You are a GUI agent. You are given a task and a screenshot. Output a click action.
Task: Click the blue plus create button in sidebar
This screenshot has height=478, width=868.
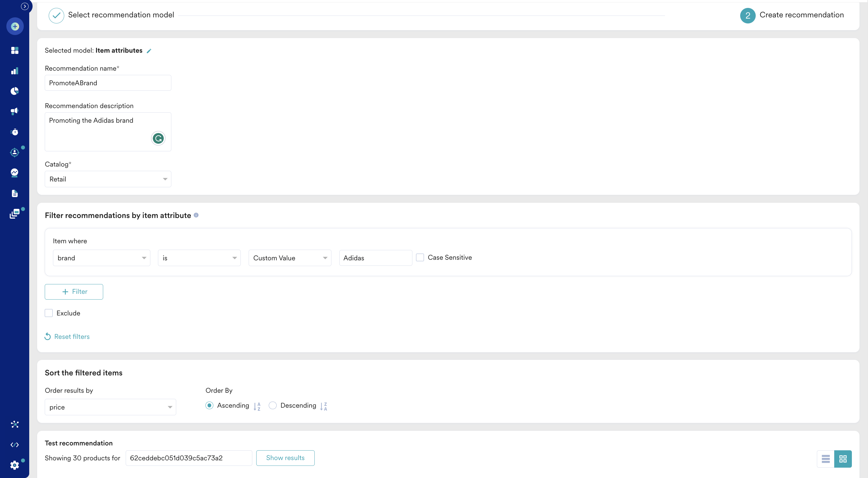pyautogui.click(x=15, y=26)
